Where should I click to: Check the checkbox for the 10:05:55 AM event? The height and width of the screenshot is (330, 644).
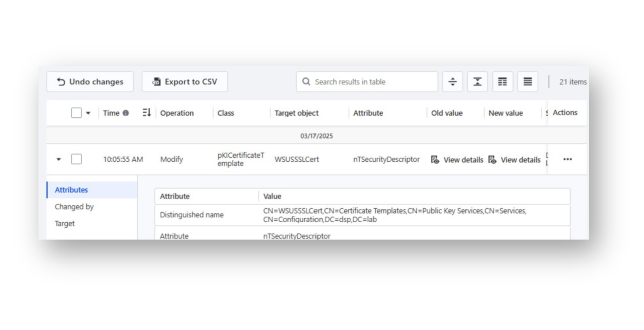(76, 159)
